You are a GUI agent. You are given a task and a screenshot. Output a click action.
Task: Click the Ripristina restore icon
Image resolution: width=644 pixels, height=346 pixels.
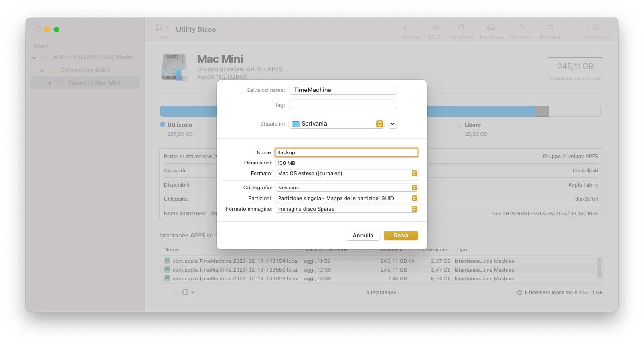[x=521, y=27]
